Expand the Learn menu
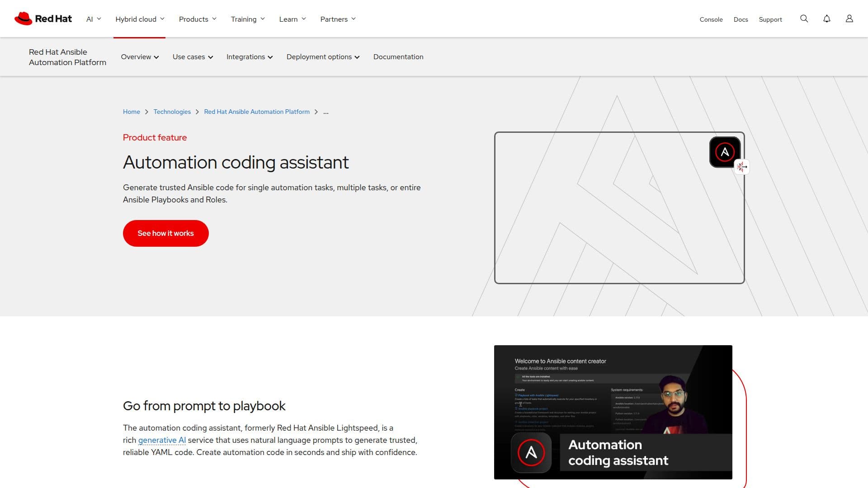This screenshot has width=868, height=488. click(292, 19)
